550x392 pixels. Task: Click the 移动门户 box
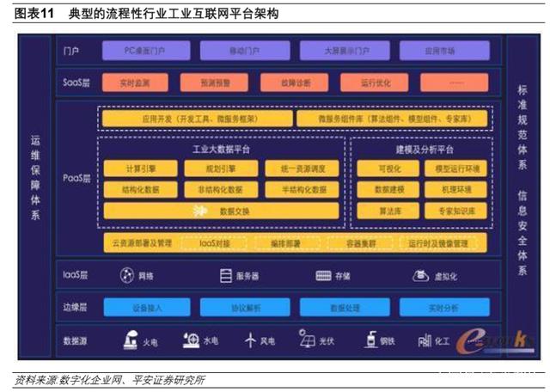245,51
